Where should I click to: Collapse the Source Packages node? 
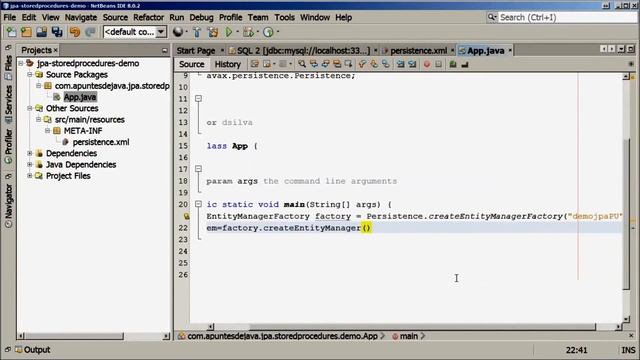(x=29, y=75)
